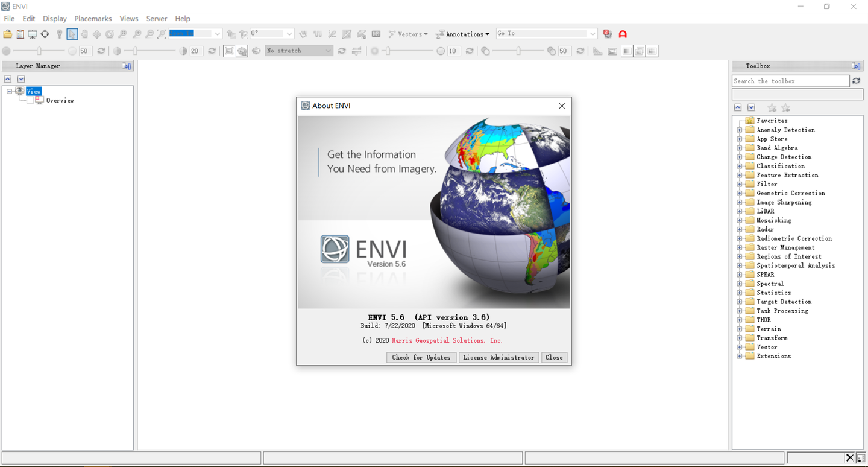
Task: Toggle the View Swipe mode button
Action: click(x=652, y=51)
